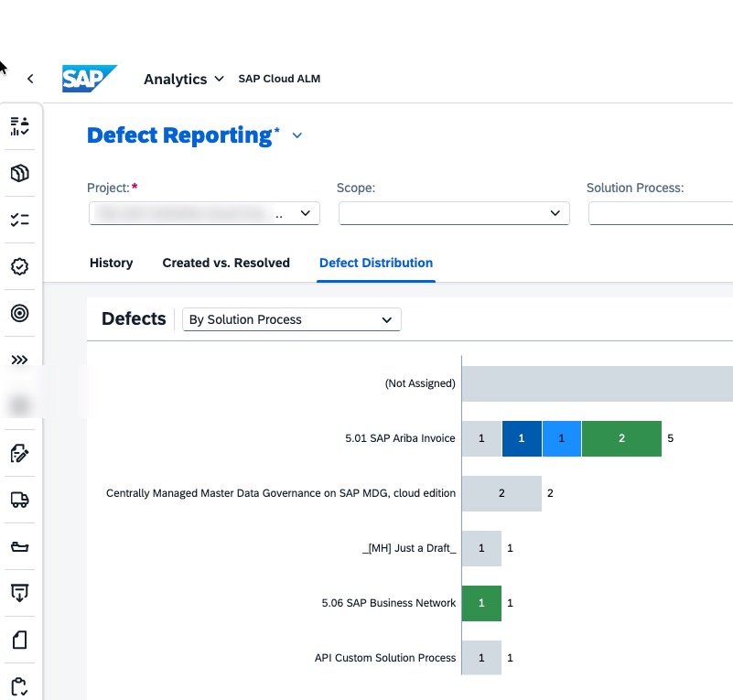733x700 pixels.
Task: Open Defect Reporting view variant dropdown
Action: click(297, 135)
